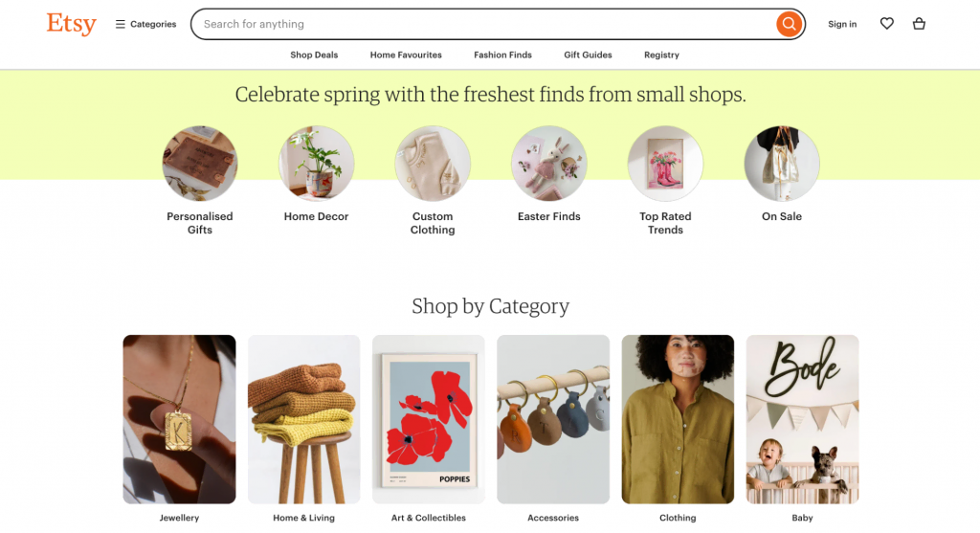
Task: Focus the Search for anything field
Action: coord(479,24)
